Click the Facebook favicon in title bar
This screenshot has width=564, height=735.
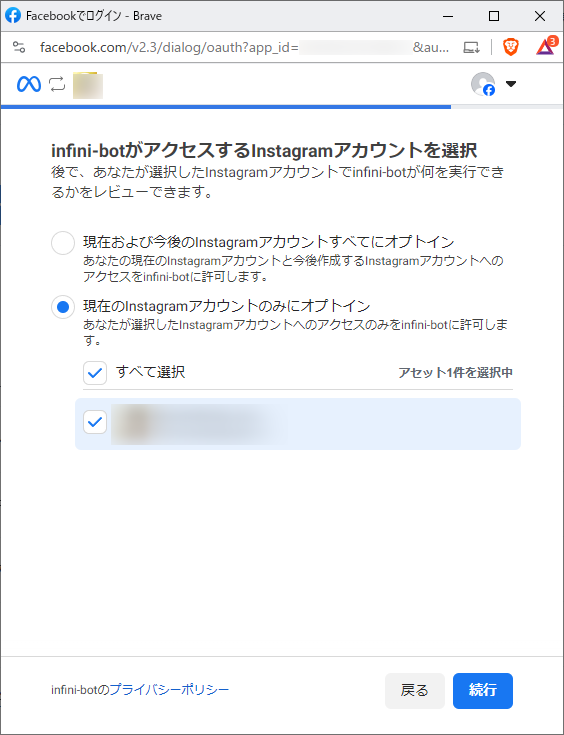click(13, 16)
